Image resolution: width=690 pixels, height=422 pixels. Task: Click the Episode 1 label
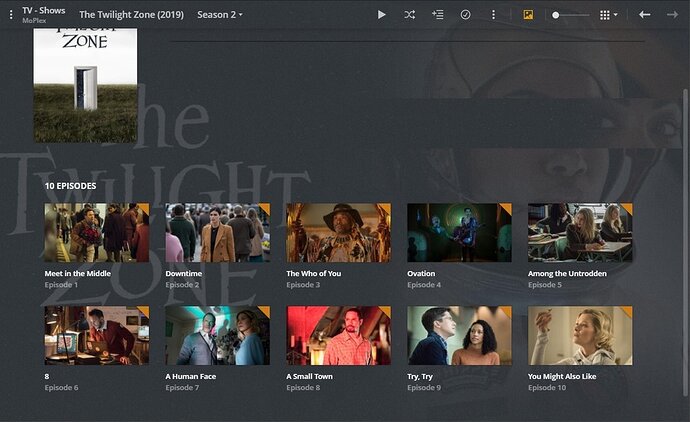point(61,285)
